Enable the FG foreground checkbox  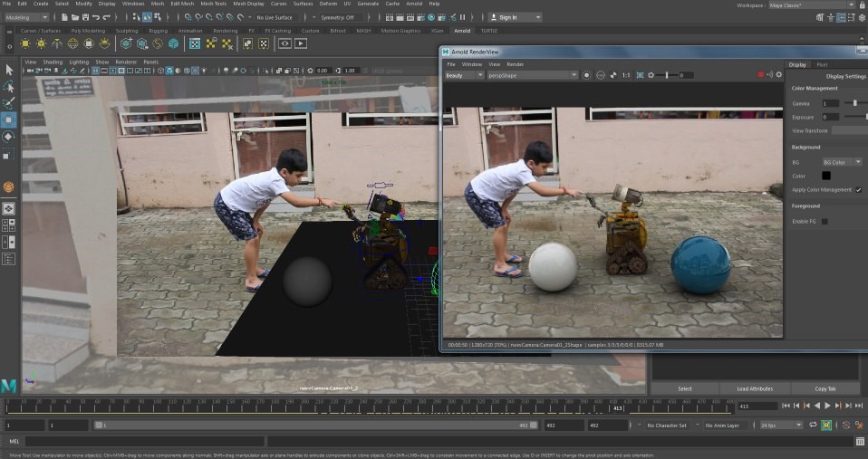pos(825,221)
